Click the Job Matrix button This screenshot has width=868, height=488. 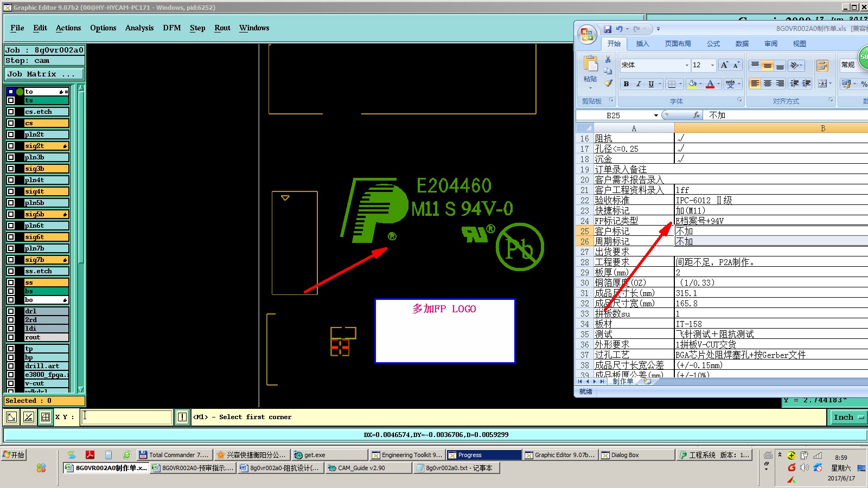pos(44,74)
